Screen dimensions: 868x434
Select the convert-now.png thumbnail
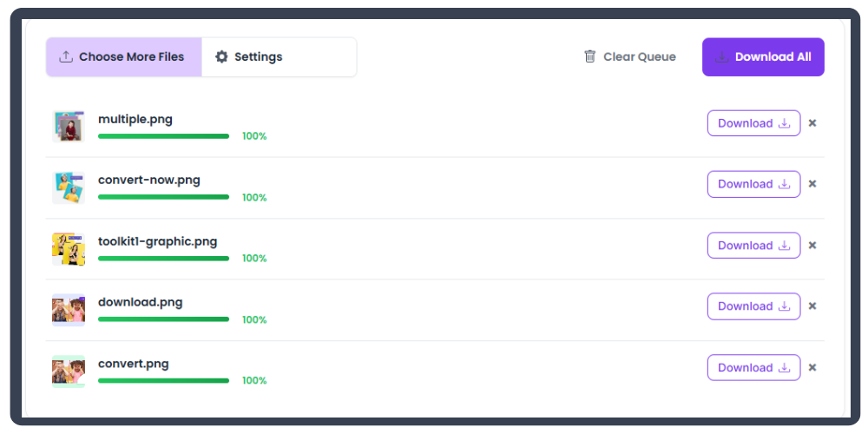click(69, 187)
